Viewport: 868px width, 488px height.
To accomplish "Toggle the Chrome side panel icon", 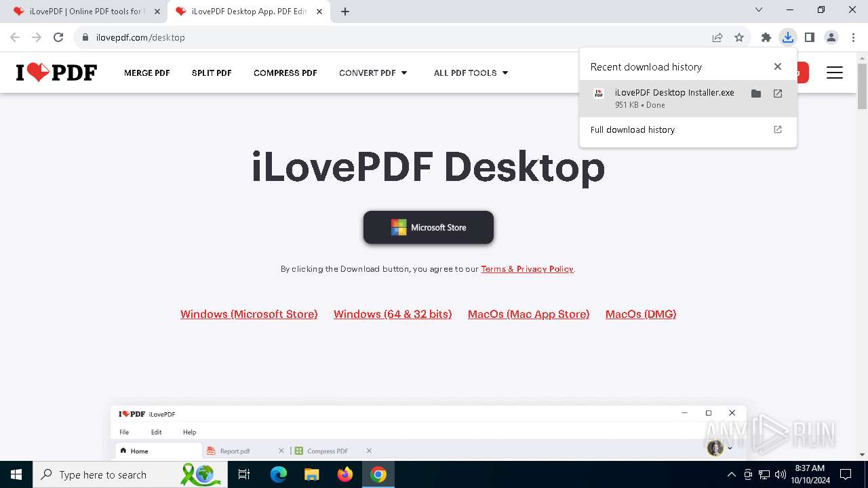I will (x=809, y=37).
